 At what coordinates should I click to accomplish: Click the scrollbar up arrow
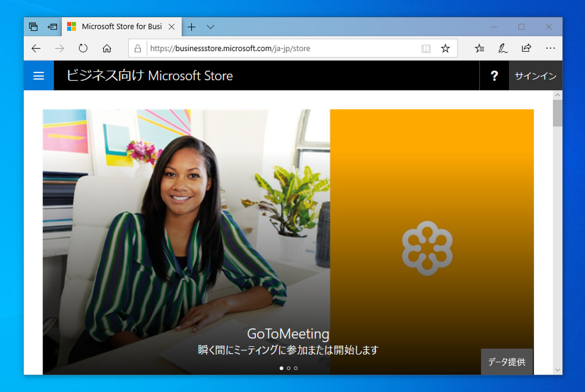(558, 95)
